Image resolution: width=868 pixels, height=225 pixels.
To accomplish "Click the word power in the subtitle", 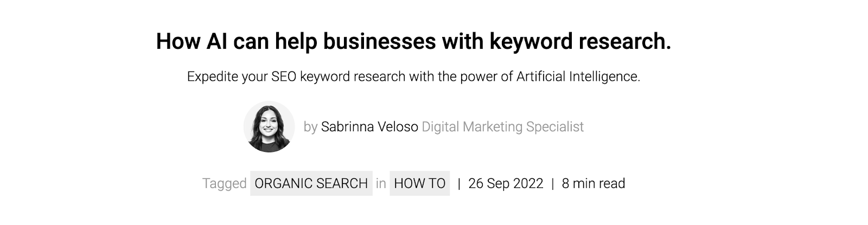I will coord(478,77).
